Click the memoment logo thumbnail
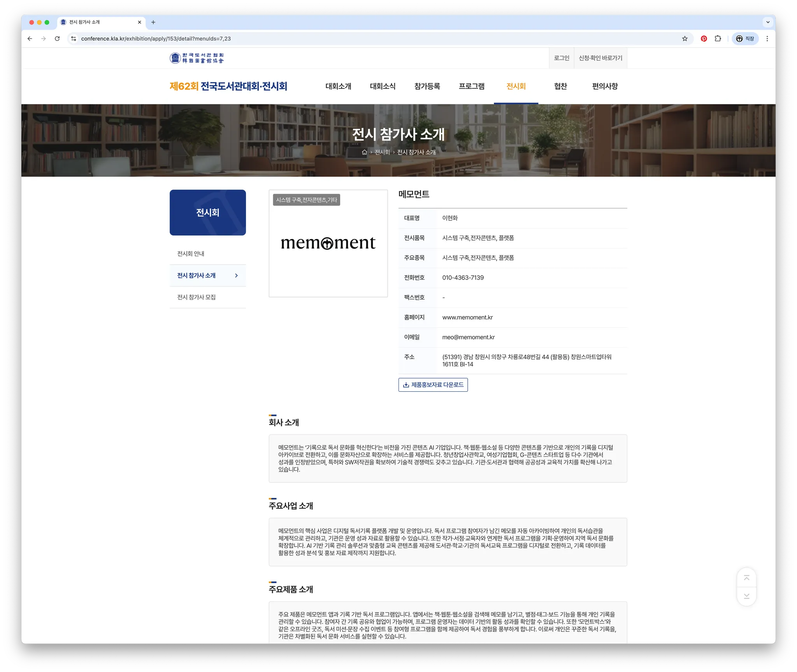 click(x=328, y=243)
